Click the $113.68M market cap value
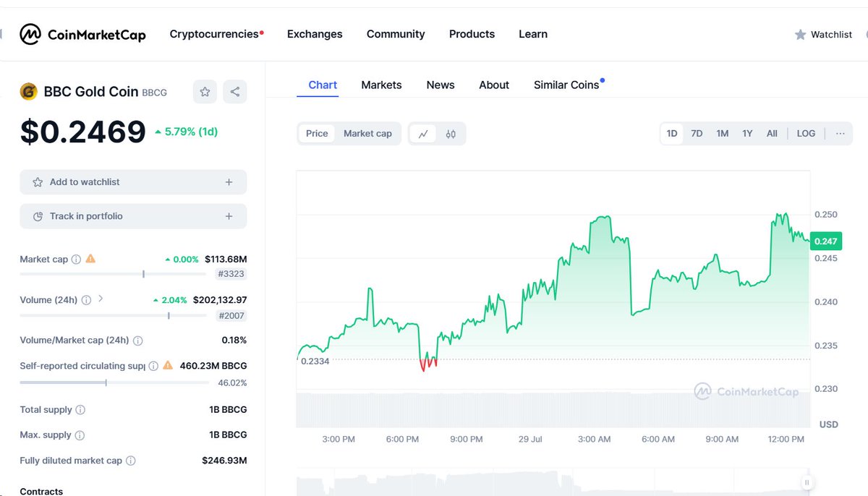This screenshot has width=868, height=496. pos(226,259)
